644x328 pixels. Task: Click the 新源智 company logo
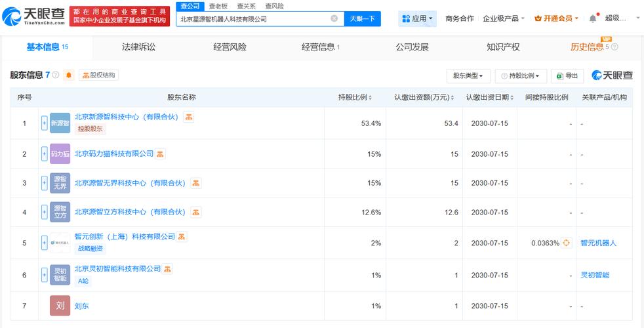tap(60, 123)
